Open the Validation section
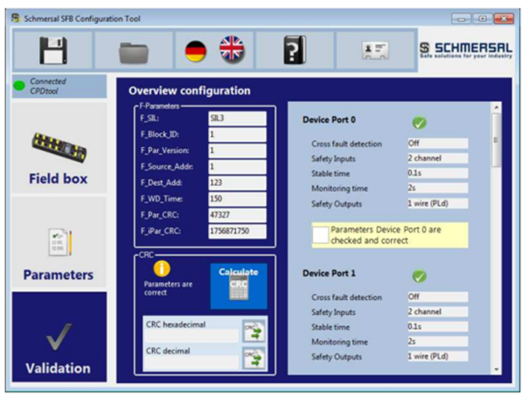This screenshot has width=532, height=399. tap(59, 336)
